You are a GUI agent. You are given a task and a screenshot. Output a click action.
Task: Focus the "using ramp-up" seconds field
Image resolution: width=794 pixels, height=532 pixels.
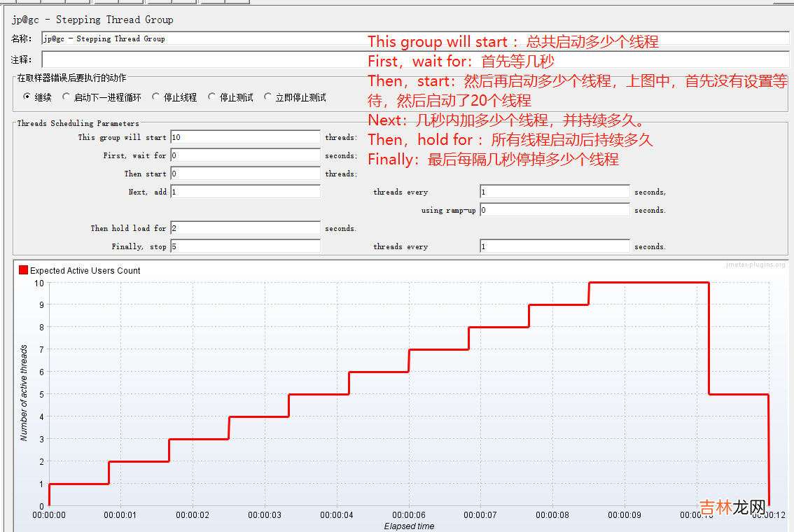555,210
